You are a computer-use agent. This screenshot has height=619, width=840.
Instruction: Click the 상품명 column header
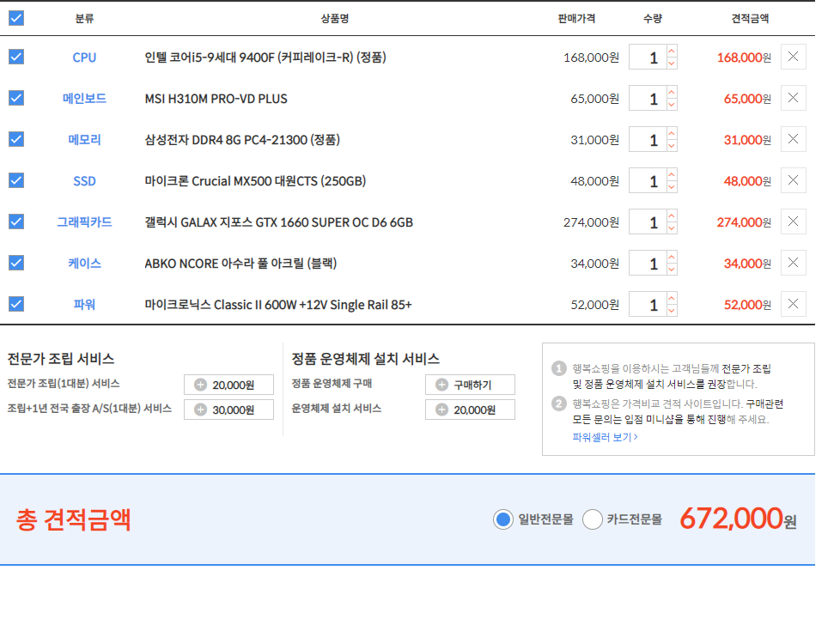pos(335,18)
